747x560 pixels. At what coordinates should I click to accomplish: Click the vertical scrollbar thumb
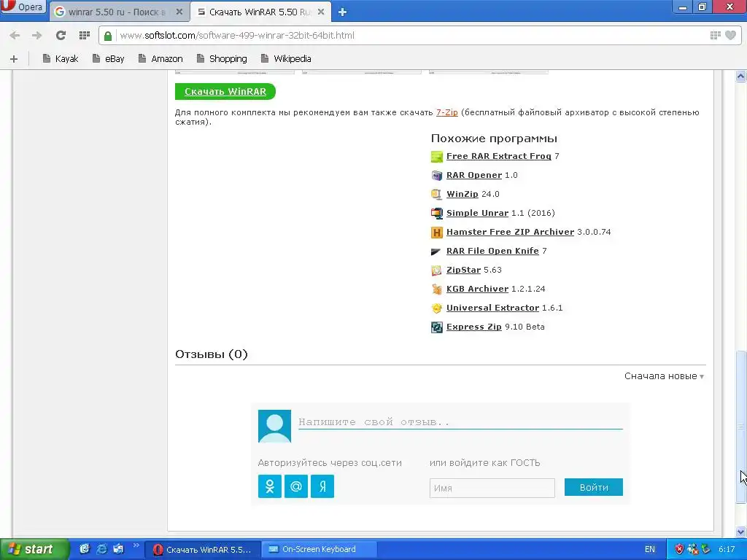tap(741, 427)
